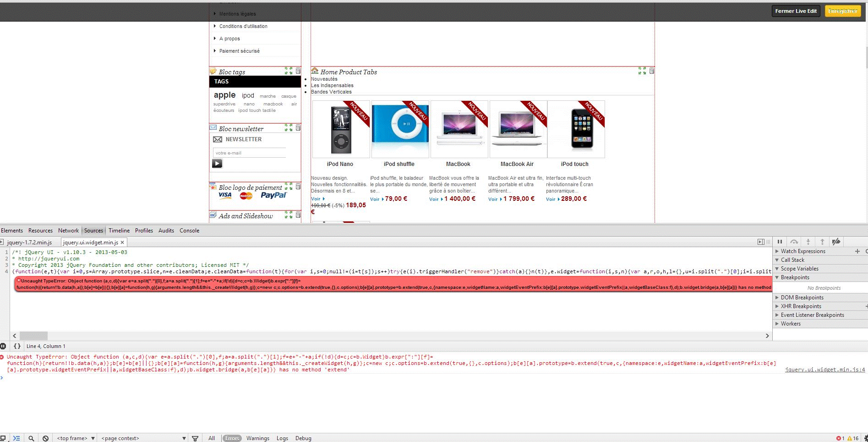Screen dimensions: 868x442
Task: Click the horizontal scrollbar thumb in the code editor
Action: click(33, 336)
